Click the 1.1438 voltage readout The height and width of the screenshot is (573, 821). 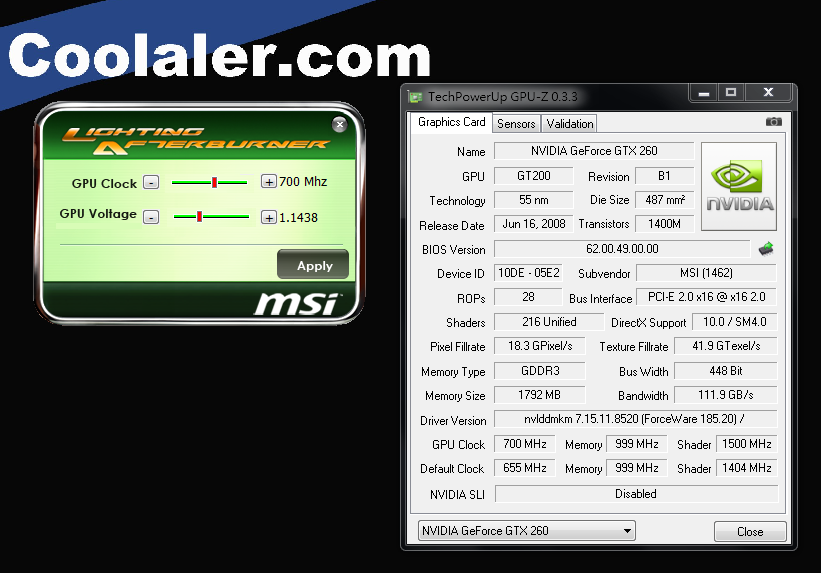(x=298, y=217)
